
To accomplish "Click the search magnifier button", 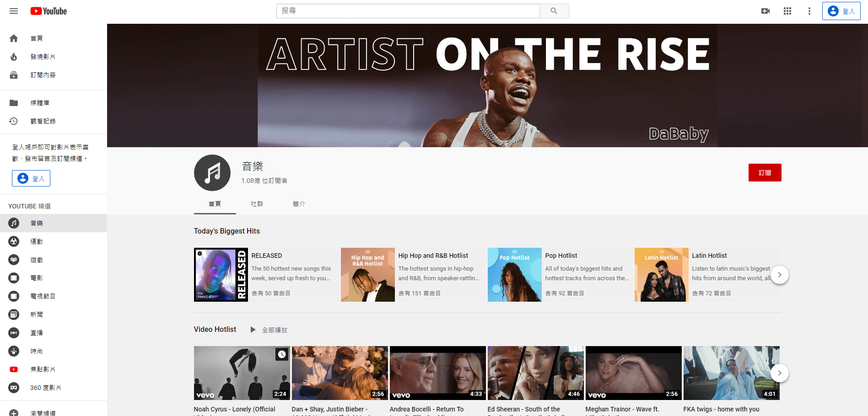I will (x=554, y=11).
